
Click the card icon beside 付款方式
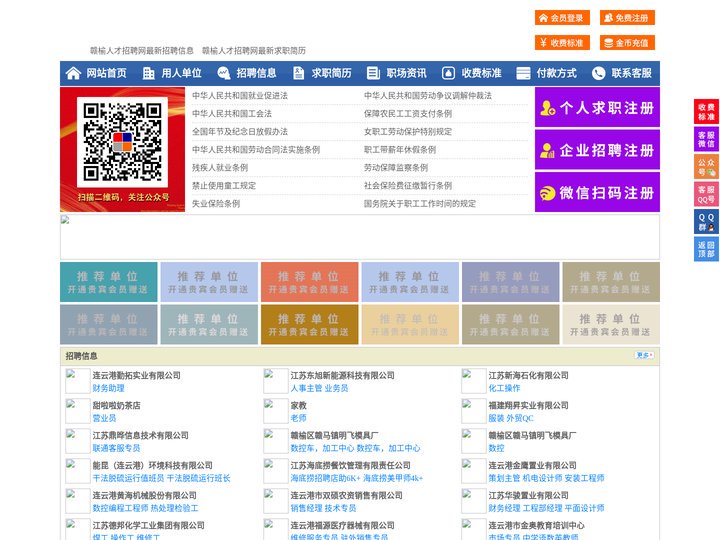coord(523,73)
